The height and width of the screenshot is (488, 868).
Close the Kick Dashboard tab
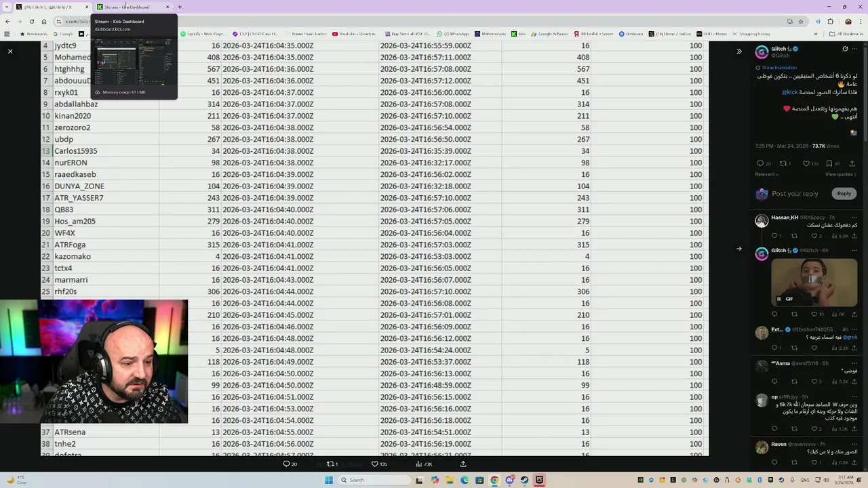click(167, 7)
